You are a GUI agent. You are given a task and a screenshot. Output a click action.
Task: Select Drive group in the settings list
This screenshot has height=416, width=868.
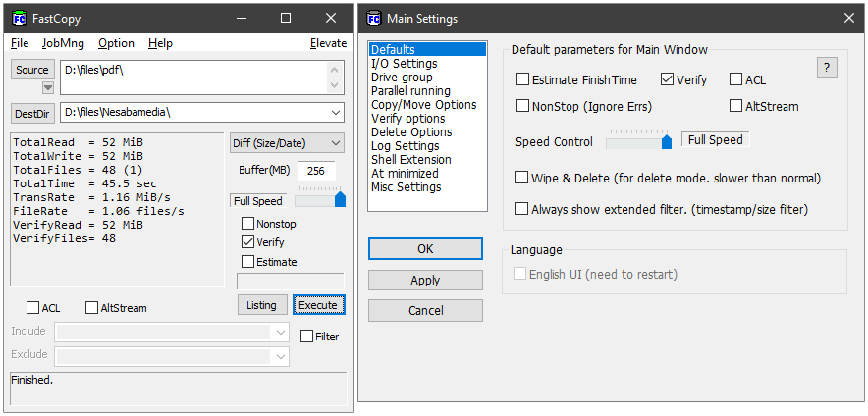427,78
